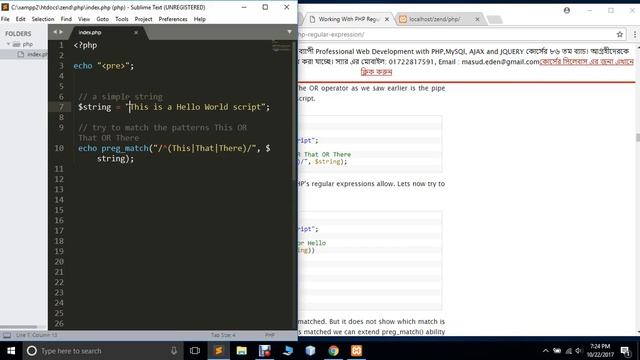Open the blue arrow app on taskbar
640x360 pixels.
click(288, 351)
